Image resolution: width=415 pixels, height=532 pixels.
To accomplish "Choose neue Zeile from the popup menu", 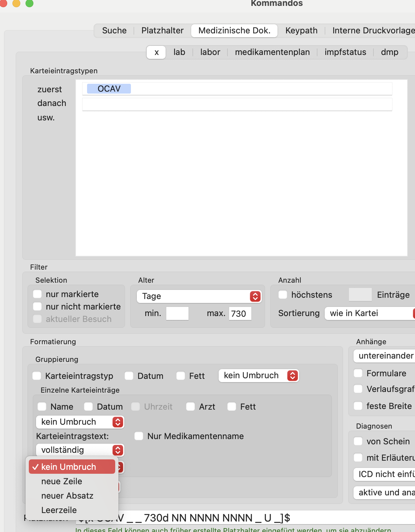I will click(x=72, y=481).
